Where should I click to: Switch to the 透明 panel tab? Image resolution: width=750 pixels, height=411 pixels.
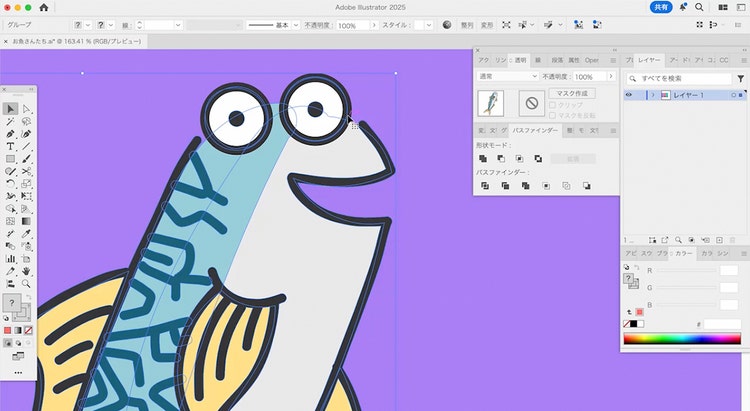519,60
